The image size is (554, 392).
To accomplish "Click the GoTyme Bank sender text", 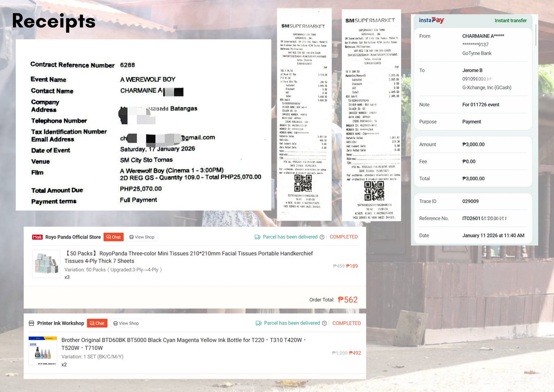I will coord(477,53).
